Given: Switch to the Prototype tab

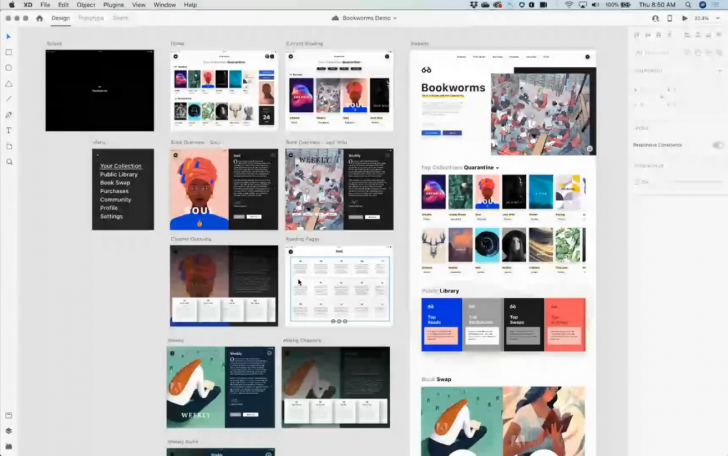Looking at the screenshot, I should click(x=91, y=18).
